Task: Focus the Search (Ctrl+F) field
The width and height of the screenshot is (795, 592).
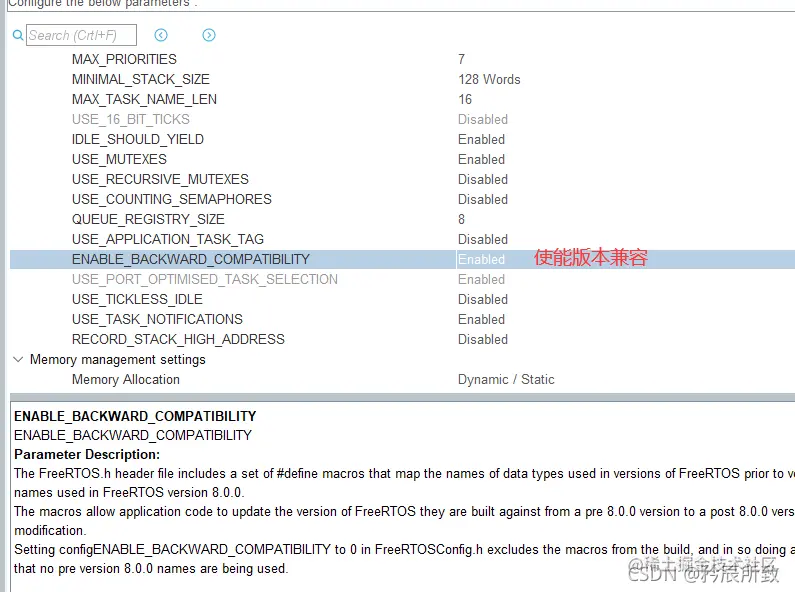Action: [x=81, y=35]
